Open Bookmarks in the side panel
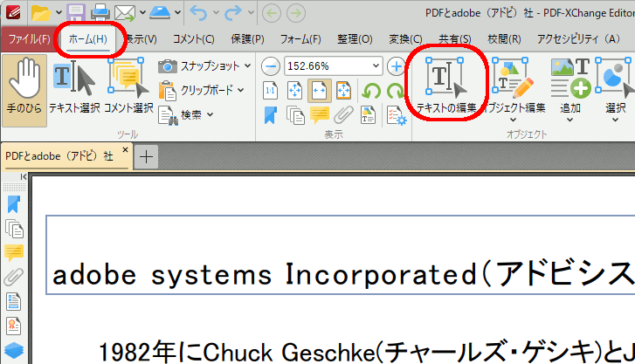The height and width of the screenshot is (364, 635). click(x=14, y=204)
